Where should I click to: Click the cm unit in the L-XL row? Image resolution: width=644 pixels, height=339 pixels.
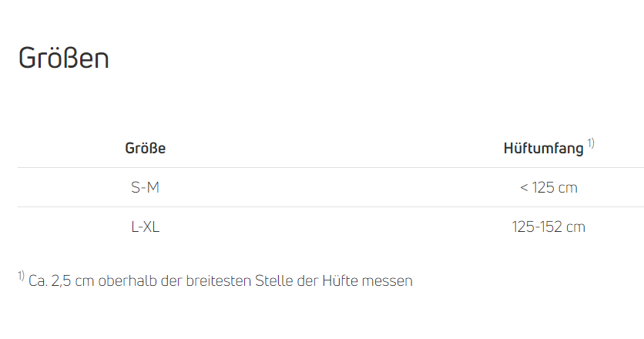tap(575, 227)
